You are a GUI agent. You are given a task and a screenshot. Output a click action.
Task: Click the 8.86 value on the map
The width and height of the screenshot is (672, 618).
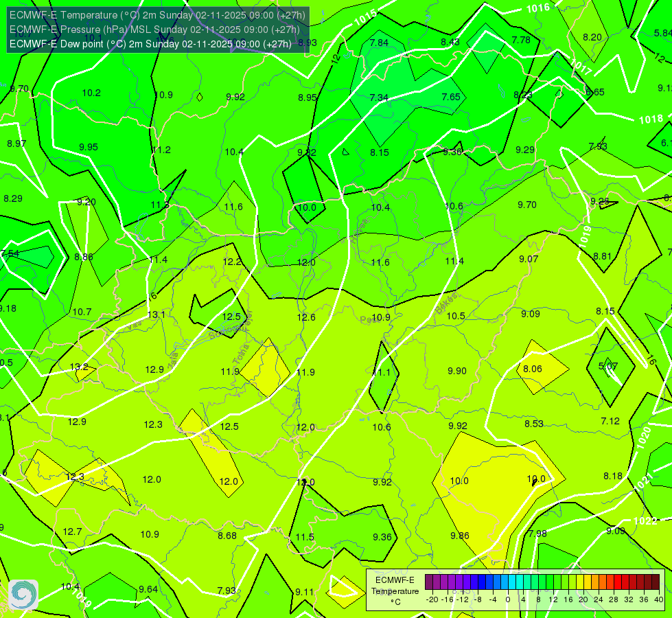(x=84, y=257)
